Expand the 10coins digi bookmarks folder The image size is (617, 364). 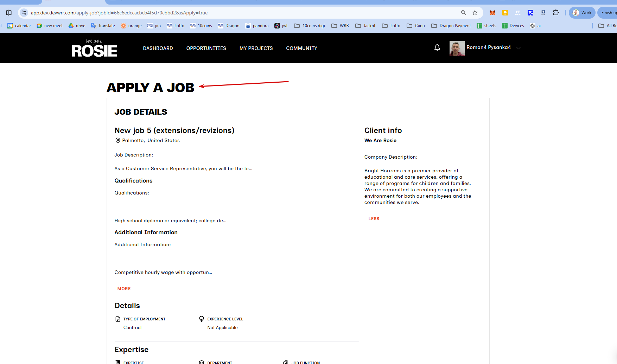point(310,26)
